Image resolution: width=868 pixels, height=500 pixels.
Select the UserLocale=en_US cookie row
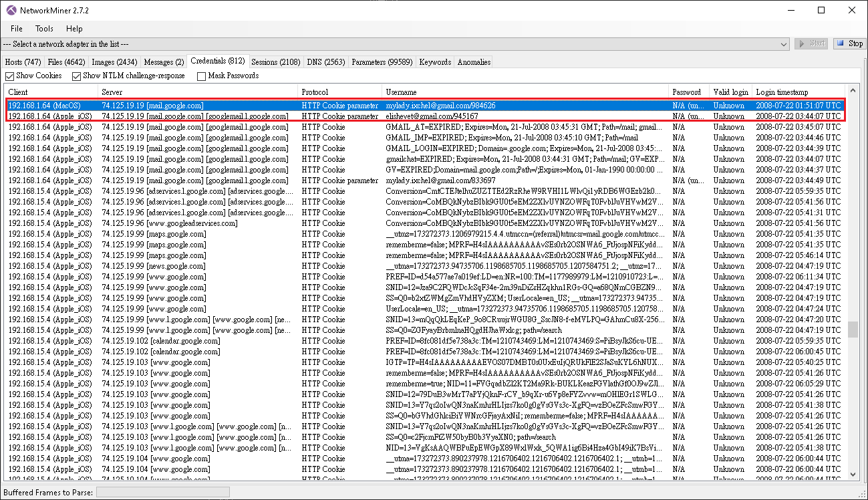426,309
